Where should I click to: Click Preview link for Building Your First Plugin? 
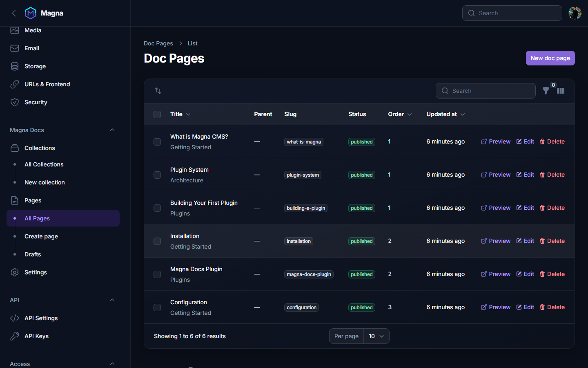click(x=496, y=208)
